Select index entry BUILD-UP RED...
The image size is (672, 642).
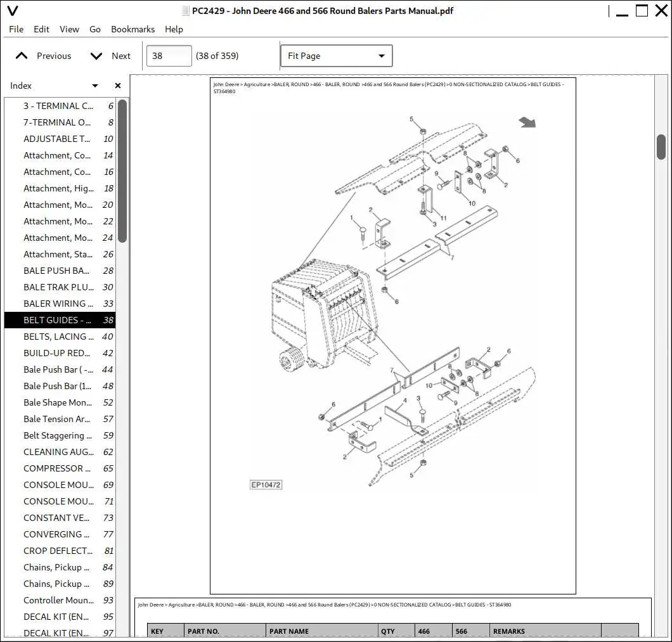coord(60,353)
